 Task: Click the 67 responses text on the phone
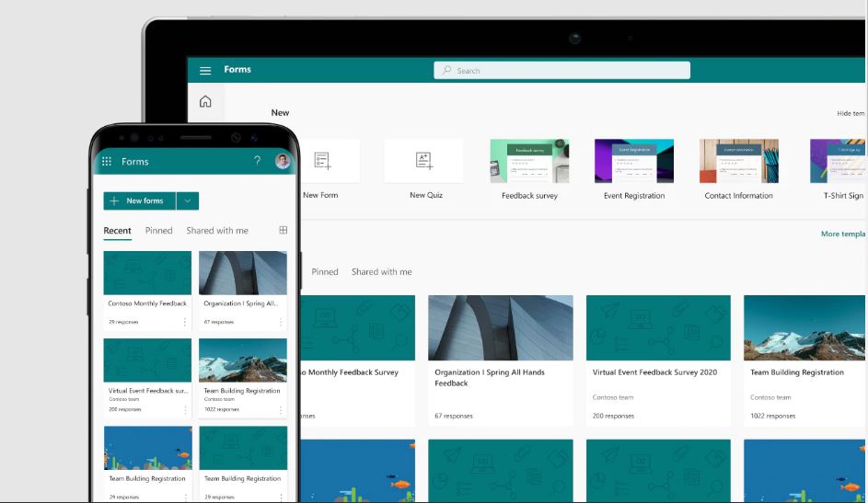pyautogui.click(x=219, y=322)
